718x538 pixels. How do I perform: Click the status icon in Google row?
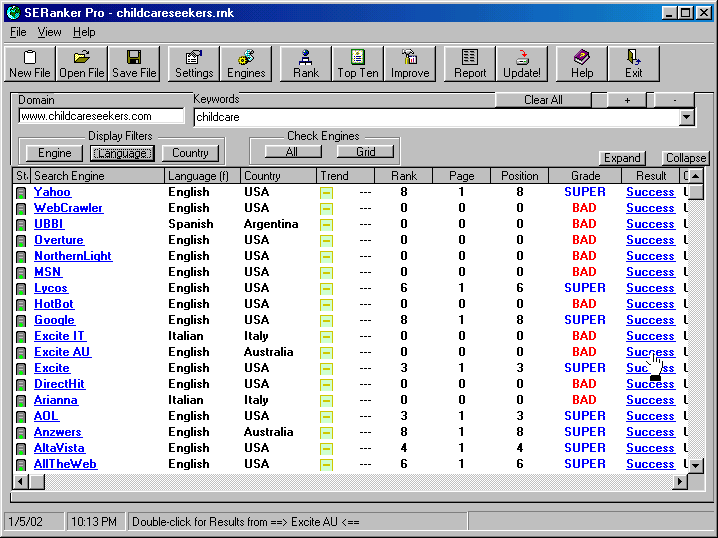pos(21,321)
